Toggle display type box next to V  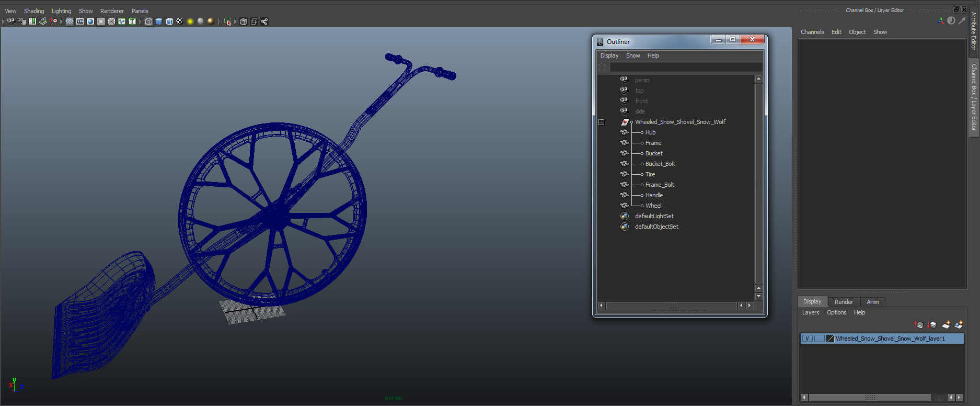(819, 339)
